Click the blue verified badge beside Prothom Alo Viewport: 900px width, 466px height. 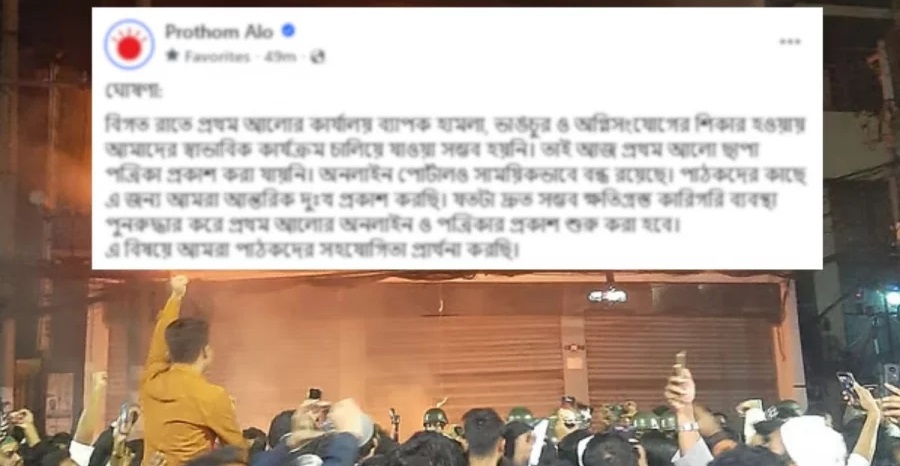tap(288, 32)
